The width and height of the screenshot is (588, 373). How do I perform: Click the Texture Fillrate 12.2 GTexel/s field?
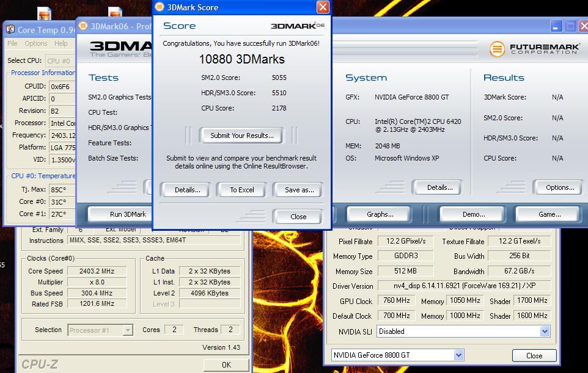coord(520,241)
